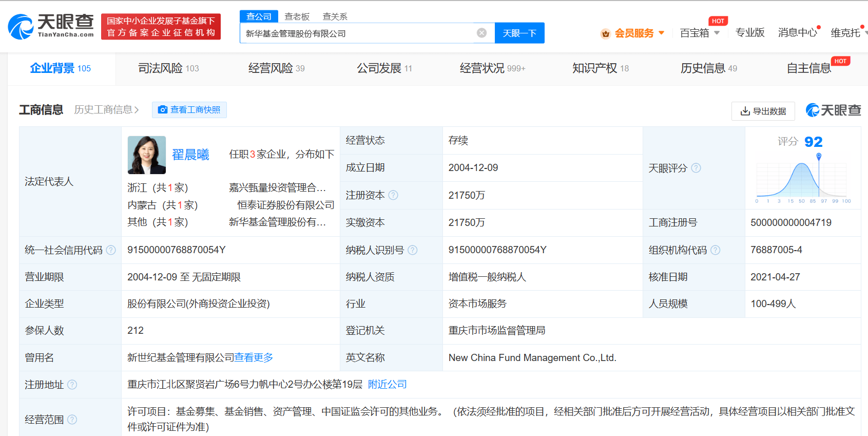Click the 导出数据 export button
The image size is (868, 436).
tap(763, 111)
